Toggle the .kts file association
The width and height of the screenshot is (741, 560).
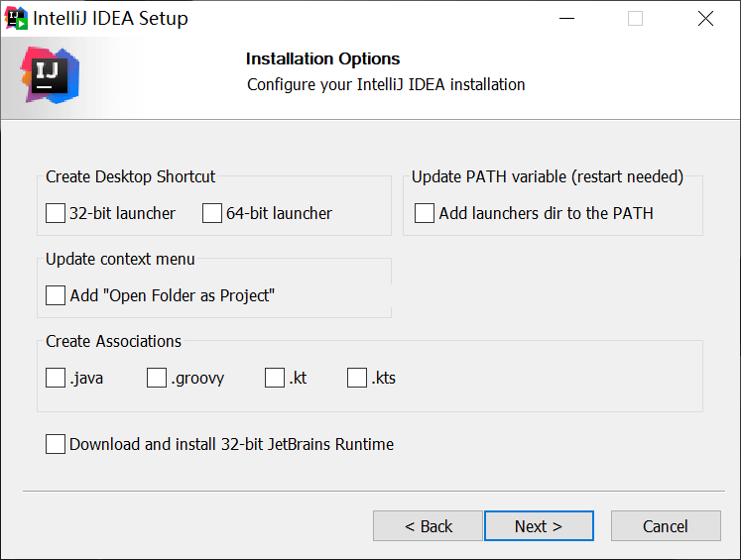coord(357,378)
